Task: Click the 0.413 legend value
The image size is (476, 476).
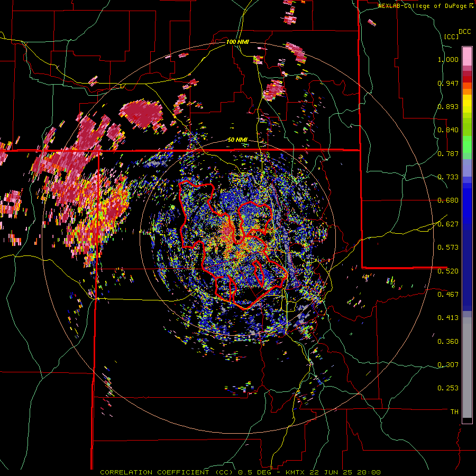Action: click(448, 318)
